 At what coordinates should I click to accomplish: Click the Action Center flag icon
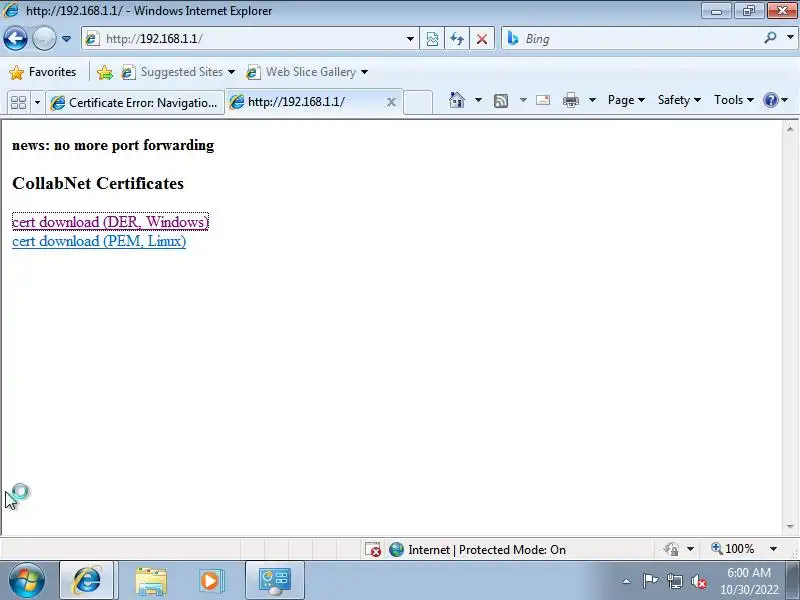pos(650,581)
